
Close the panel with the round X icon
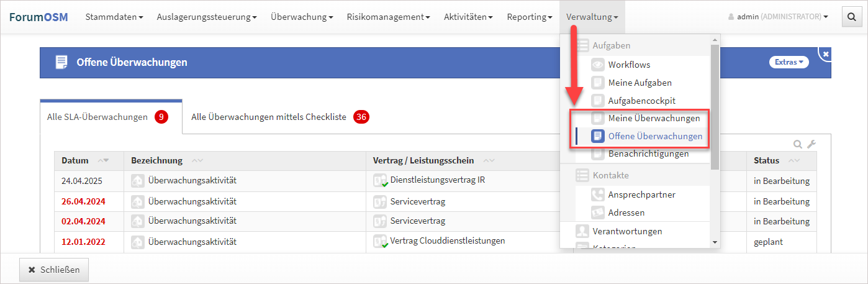point(825,55)
